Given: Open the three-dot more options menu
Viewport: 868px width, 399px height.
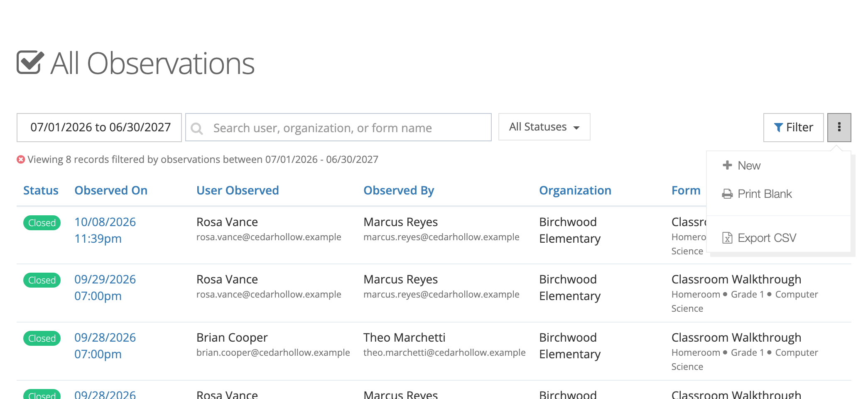Looking at the screenshot, I should click(x=839, y=127).
